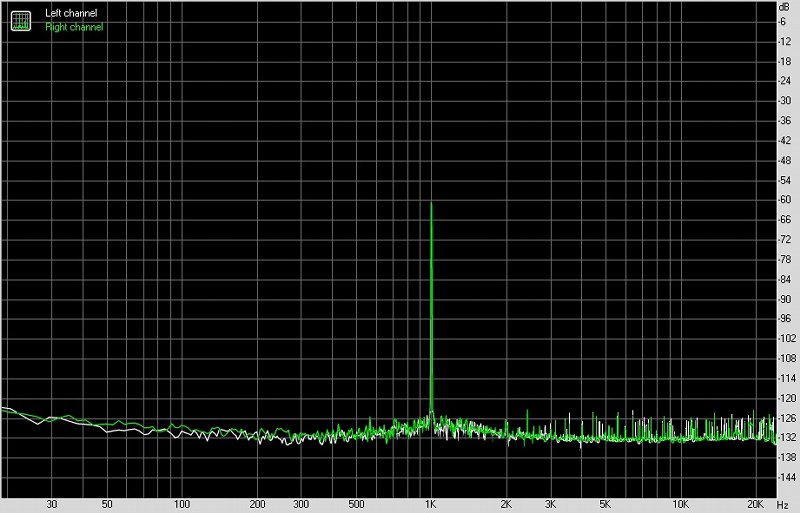800x513 pixels.
Task: Click the 3K frequency axis label
Action: [550, 504]
